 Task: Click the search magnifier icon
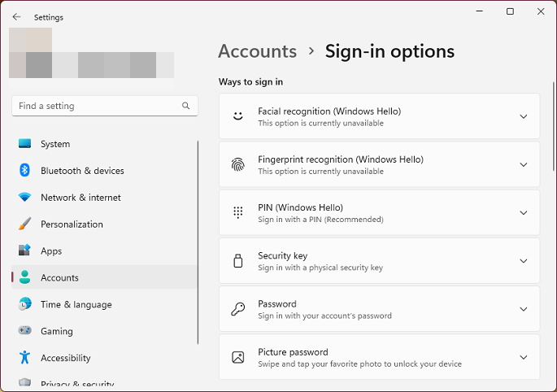point(185,106)
